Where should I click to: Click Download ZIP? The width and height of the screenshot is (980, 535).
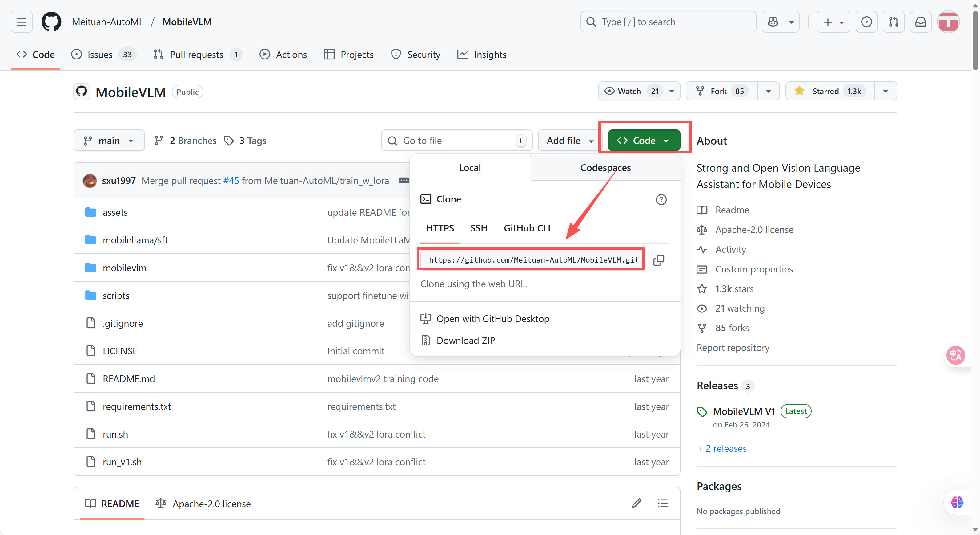[x=465, y=341]
